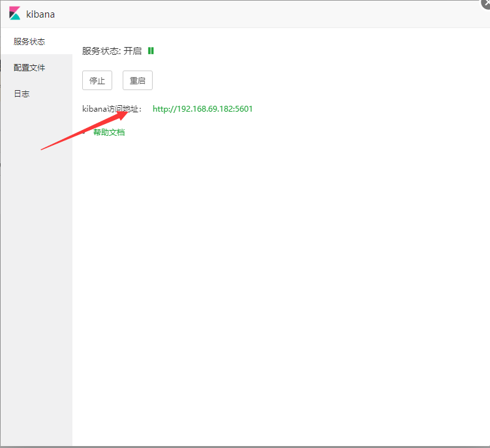Open the 日志 tab
This screenshot has width=490, height=448.
[37, 93]
